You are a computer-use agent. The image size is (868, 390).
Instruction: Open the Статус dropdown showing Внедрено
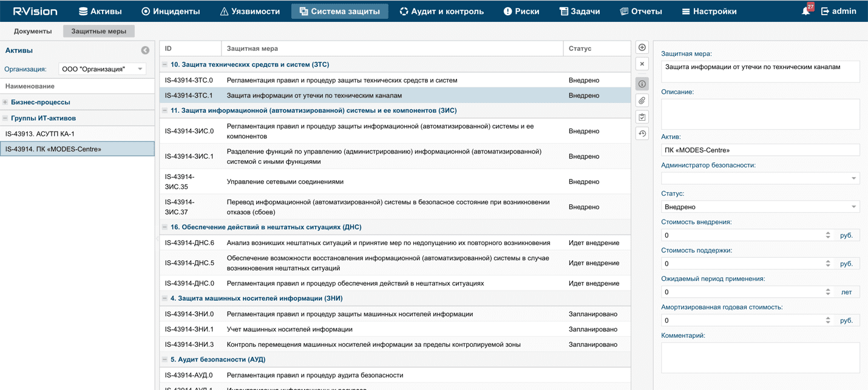(760, 207)
